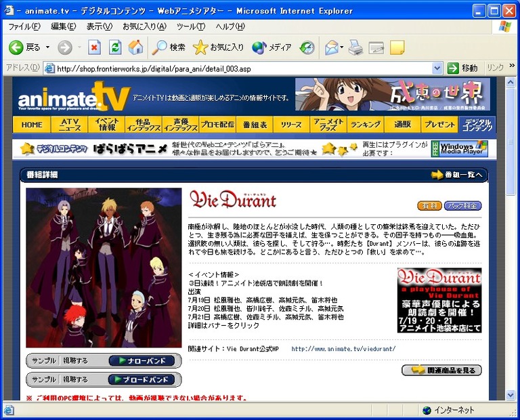The height and width of the screenshot is (420, 520).
Task: Select the プレゼント navigation tab
Action: pos(439,125)
